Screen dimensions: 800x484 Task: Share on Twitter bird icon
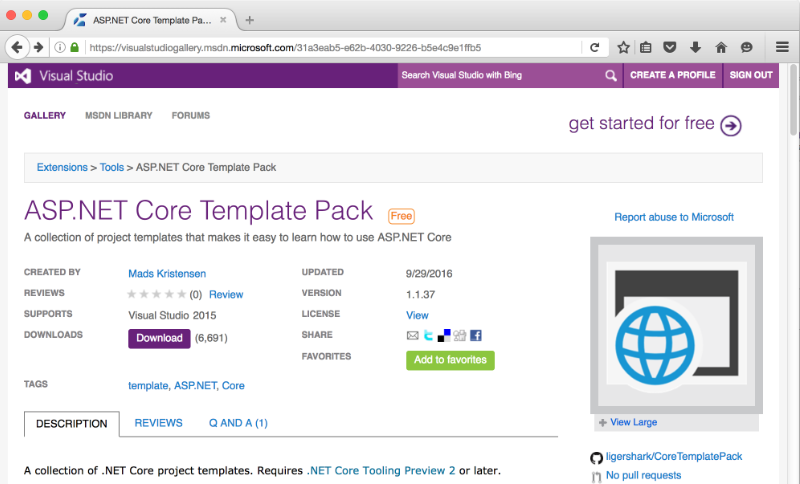pyautogui.click(x=428, y=335)
